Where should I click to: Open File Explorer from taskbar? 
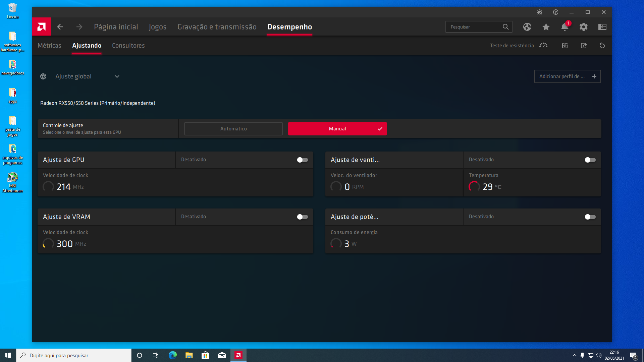pos(189,355)
